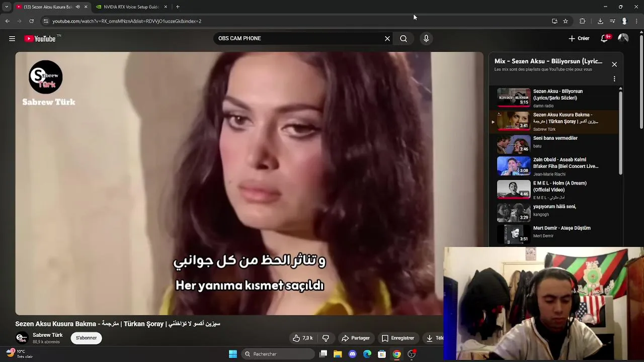Close the YouTube Sezen Aksu tab
The height and width of the screenshot is (362, 644).
(x=86, y=7)
